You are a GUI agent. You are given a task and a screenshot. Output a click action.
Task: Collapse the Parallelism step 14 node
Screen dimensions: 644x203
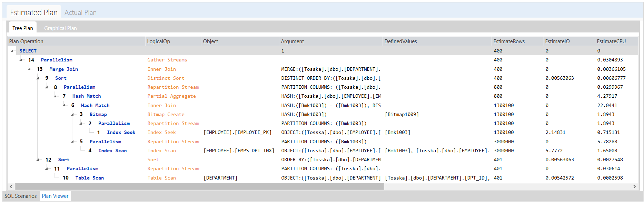(21, 60)
